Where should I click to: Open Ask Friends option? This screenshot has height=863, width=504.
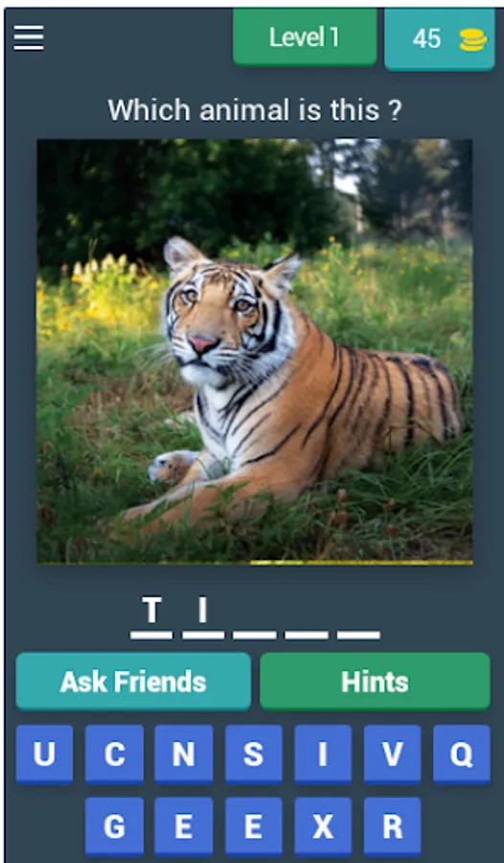(133, 682)
